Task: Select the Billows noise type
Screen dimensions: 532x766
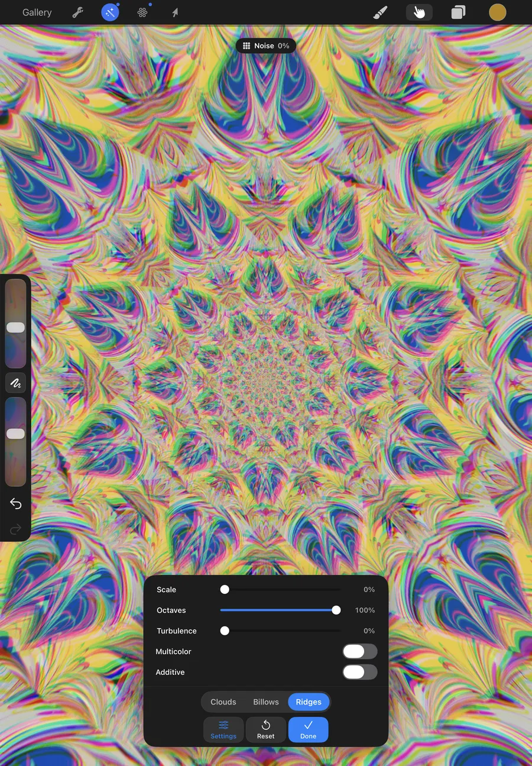Action: (x=266, y=702)
